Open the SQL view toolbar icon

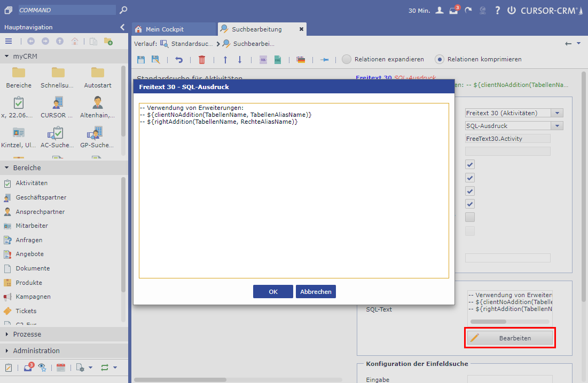click(262, 59)
